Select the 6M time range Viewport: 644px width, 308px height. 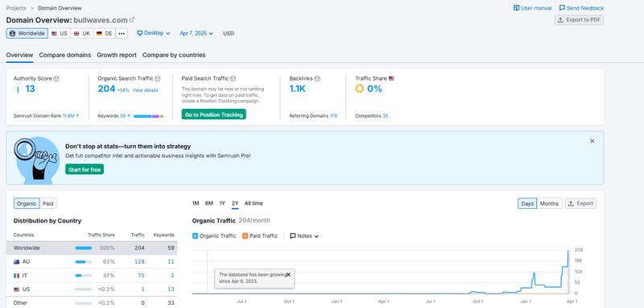tap(209, 203)
